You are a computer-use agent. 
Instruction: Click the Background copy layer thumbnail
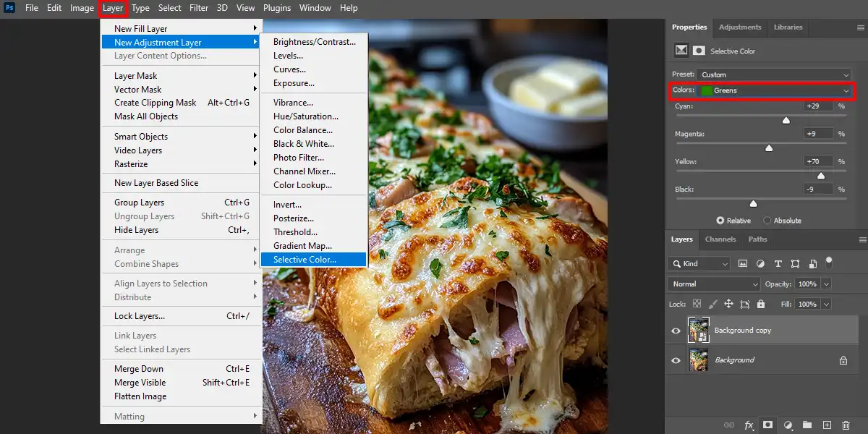pyautogui.click(x=699, y=330)
